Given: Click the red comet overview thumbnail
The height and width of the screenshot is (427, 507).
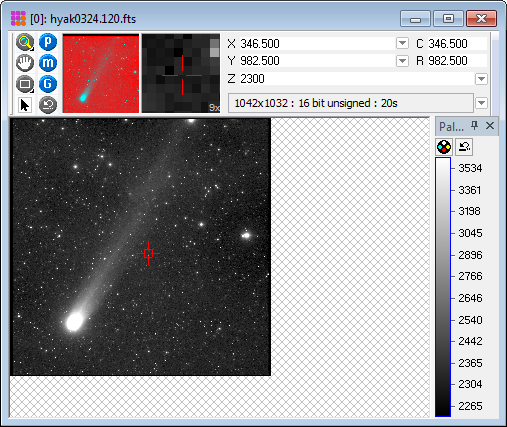Looking at the screenshot, I should [x=101, y=73].
